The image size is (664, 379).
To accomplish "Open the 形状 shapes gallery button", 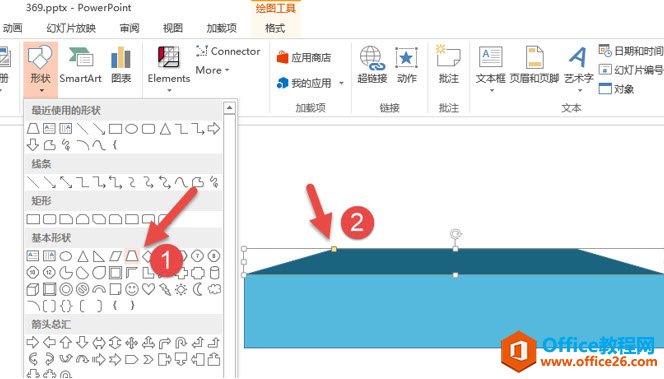I will [x=40, y=69].
